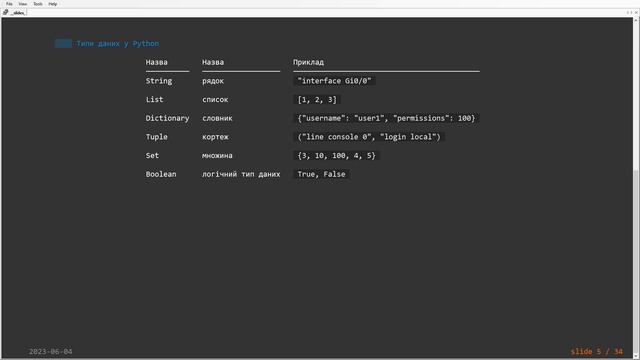Viewport: 640px width, 360px height.
Task: Click the 'Приклад' column header
Action: click(308, 62)
